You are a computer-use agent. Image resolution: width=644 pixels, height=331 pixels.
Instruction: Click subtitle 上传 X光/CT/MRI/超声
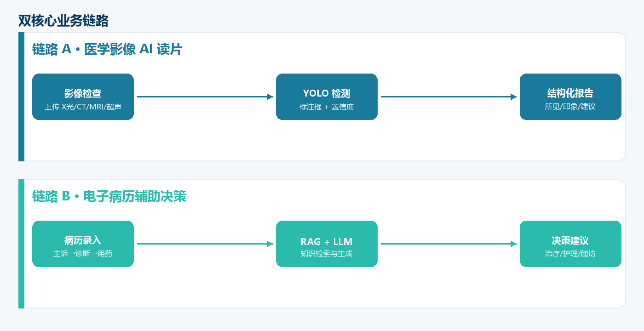click(x=83, y=107)
